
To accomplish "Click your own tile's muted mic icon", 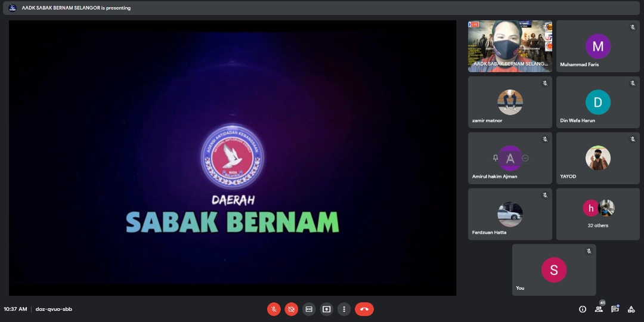I will click(589, 251).
